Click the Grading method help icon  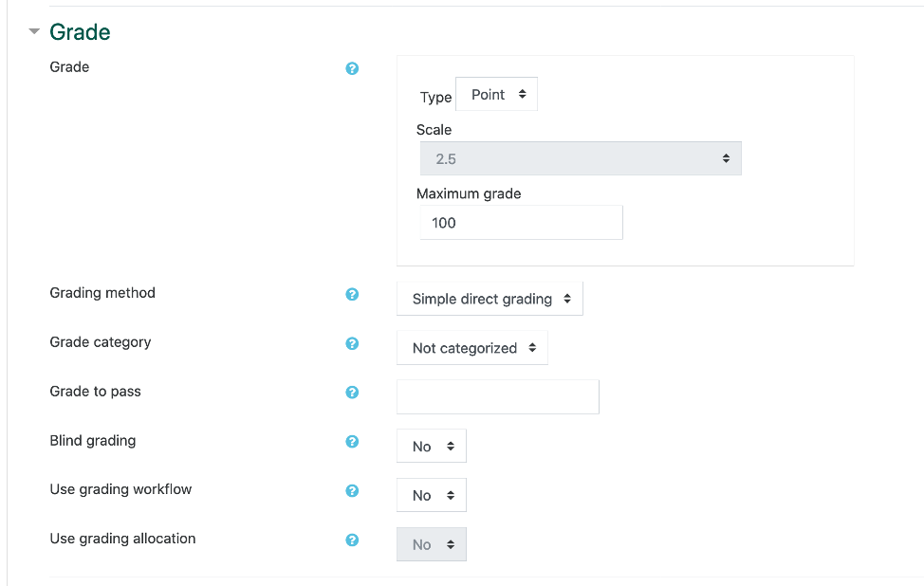click(352, 295)
